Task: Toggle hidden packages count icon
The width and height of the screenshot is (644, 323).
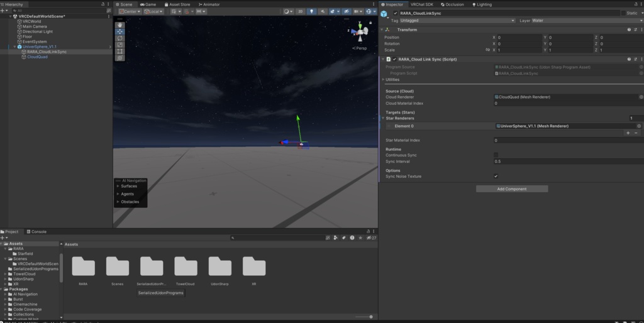Action: point(371,238)
